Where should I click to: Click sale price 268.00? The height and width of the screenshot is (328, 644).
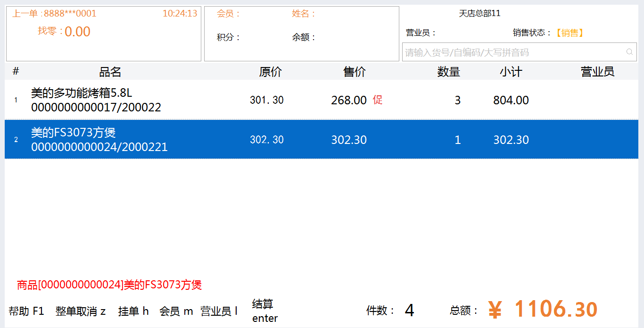[349, 100]
